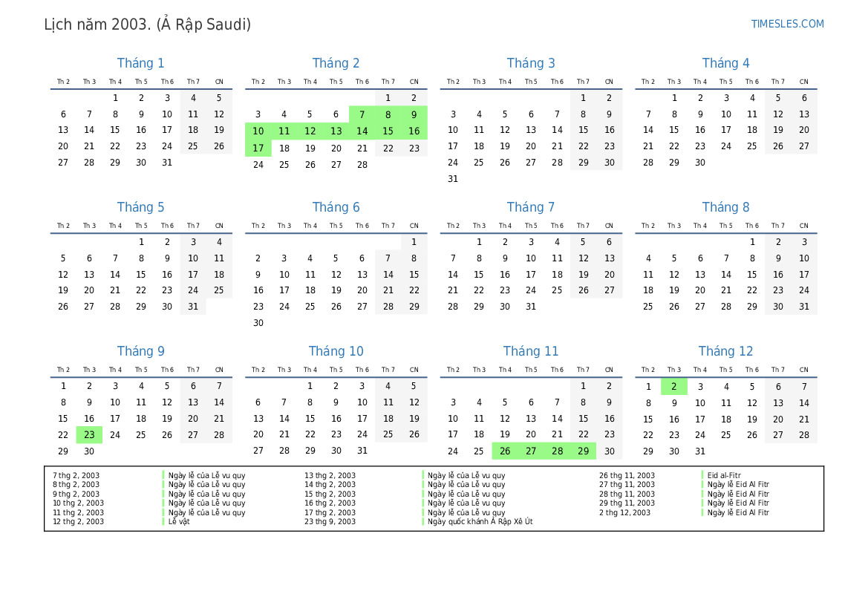Click legend date 2 thg 12, 2003

[x=624, y=513]
